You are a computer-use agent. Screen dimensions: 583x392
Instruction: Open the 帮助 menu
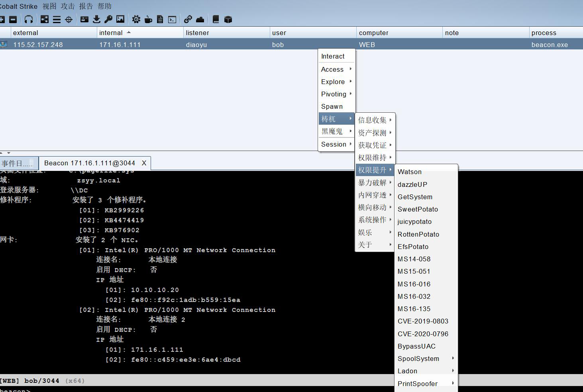pyautogui.click(x=104, y=6)
